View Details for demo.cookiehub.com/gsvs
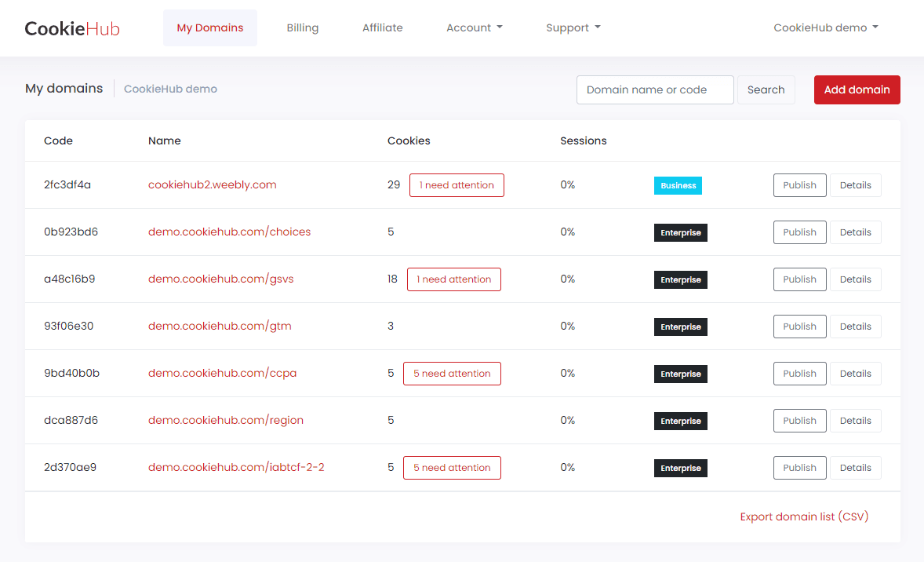The image size is (924, 562). pyautogui.click(x=855, y=279)
